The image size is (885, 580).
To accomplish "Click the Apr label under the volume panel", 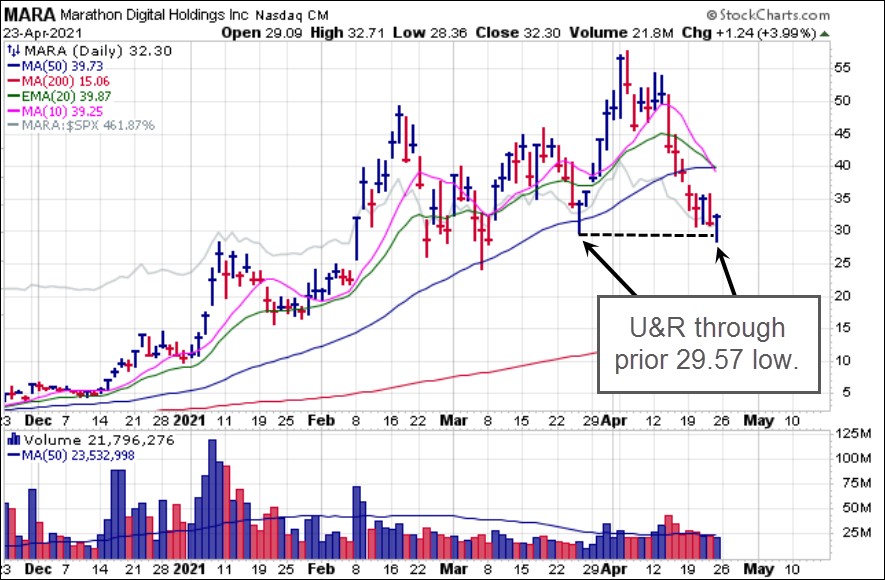I will pos(615,568).
